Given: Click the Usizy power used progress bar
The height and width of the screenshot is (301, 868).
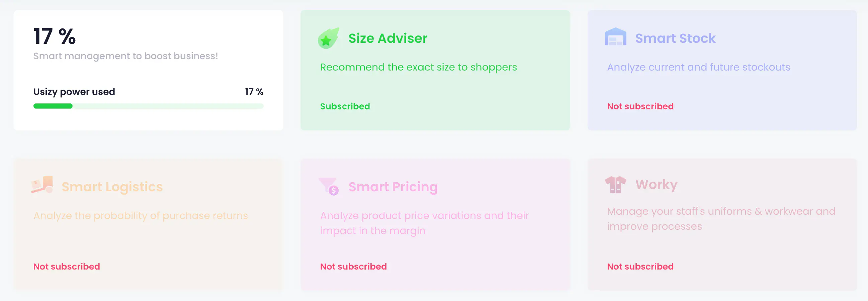Looking at the screenshot, I should tap(148, 106).
